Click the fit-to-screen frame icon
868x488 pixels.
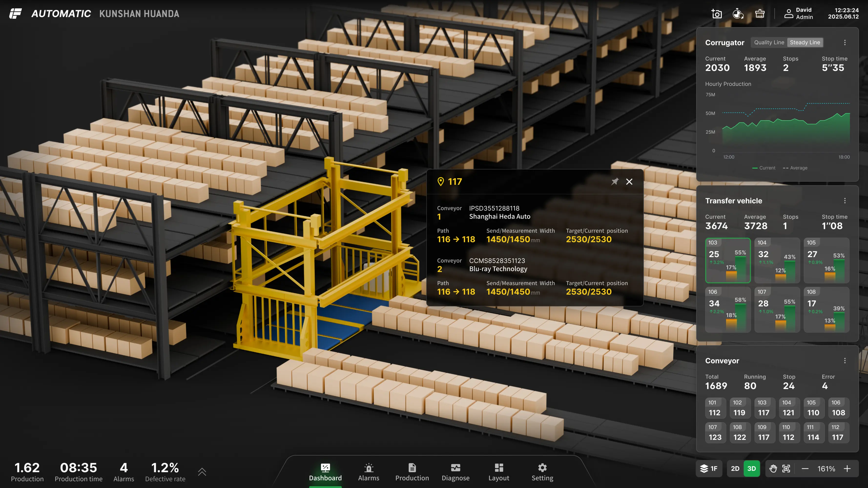pos(786,468)
